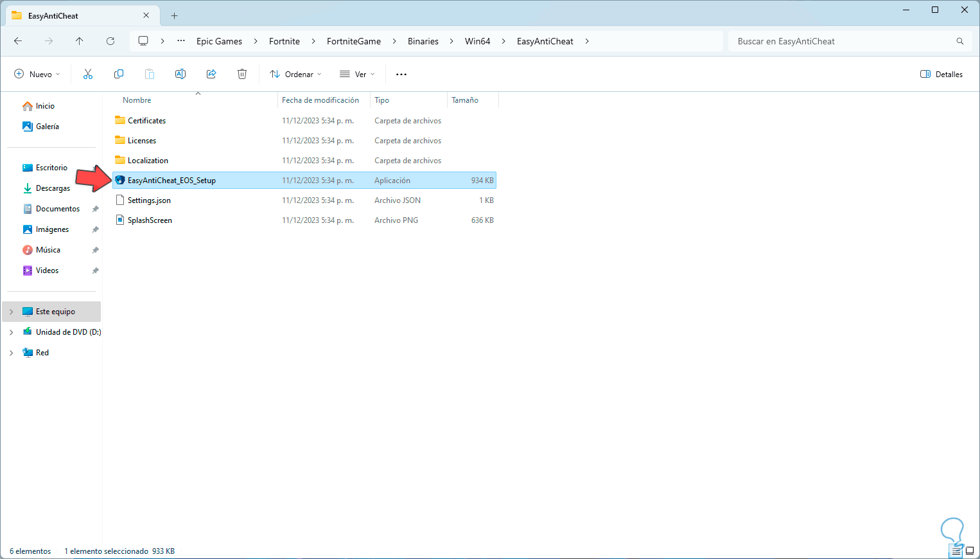Click the Rename icon in toolbar

pos(180,74)
